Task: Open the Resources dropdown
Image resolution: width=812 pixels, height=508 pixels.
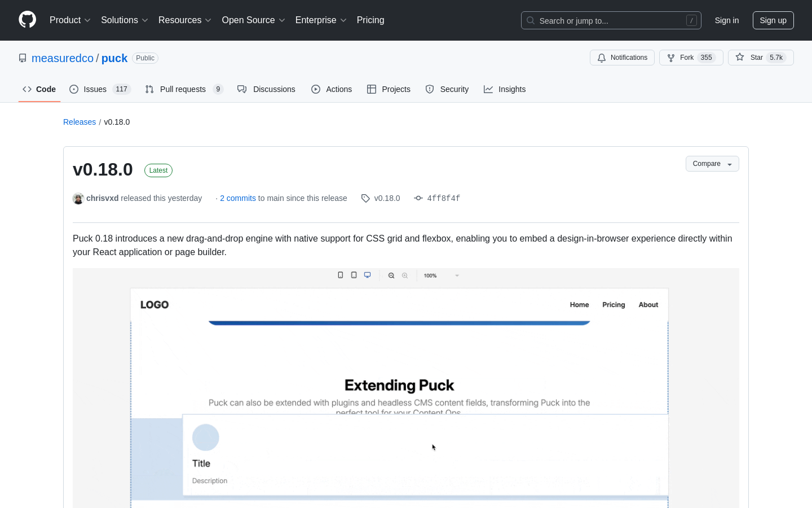Action: click(x=185, y=20)
